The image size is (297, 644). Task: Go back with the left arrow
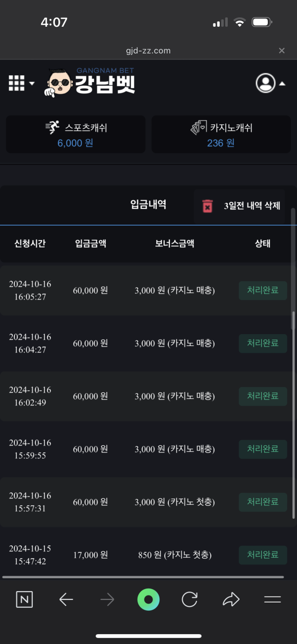coord(66,600)
